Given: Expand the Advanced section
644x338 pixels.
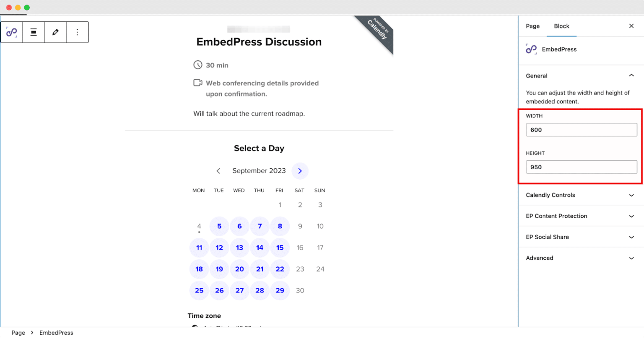Looking at the screenshot, I should pos(581,258).
